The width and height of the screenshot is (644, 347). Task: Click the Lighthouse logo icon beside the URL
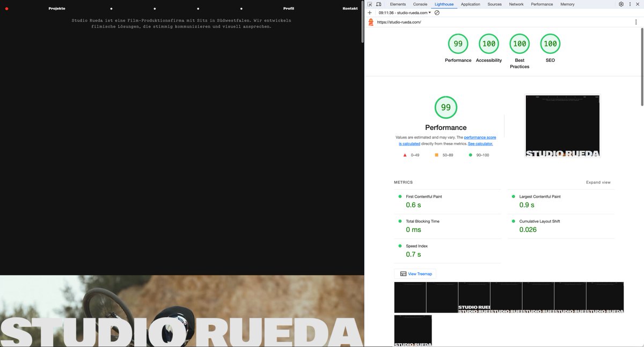point(371,22)
